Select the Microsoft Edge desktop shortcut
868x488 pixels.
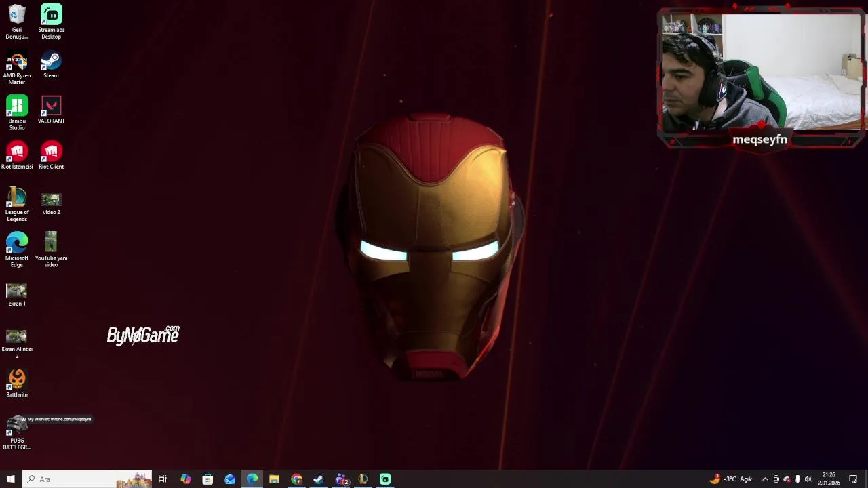(17, 250)
